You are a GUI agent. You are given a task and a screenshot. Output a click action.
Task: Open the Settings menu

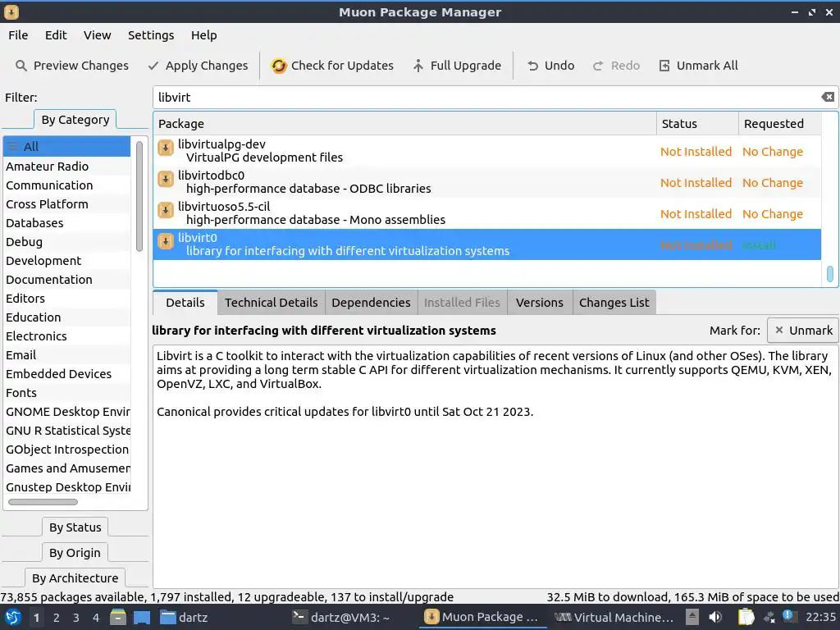[151, 35]
